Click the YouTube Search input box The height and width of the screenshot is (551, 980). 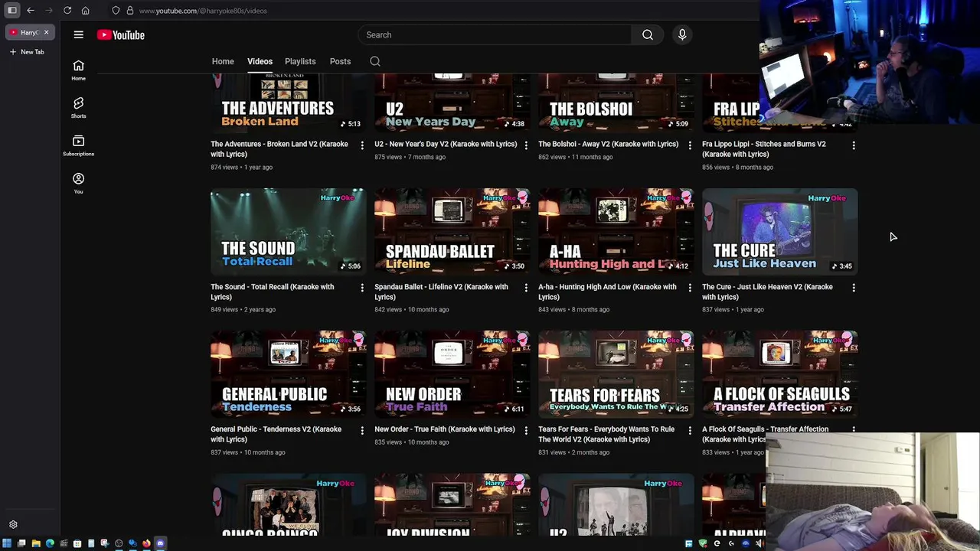tap(495, 34)
